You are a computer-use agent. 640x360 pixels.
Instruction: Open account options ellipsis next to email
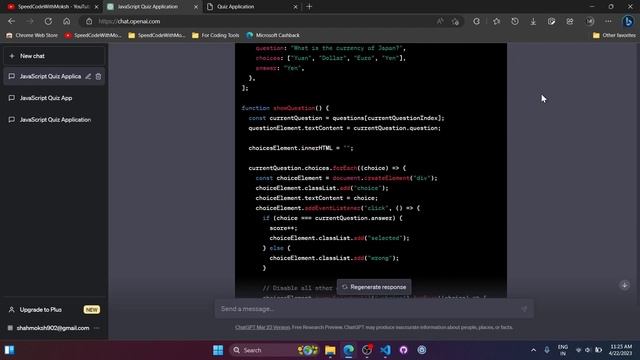coord(97,328)
